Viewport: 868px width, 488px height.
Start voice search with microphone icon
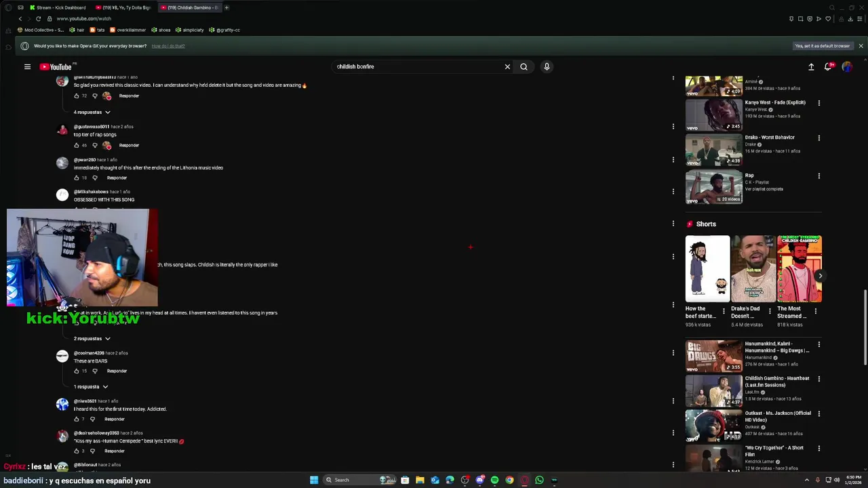pyautogui.click(x=547, y=66)
